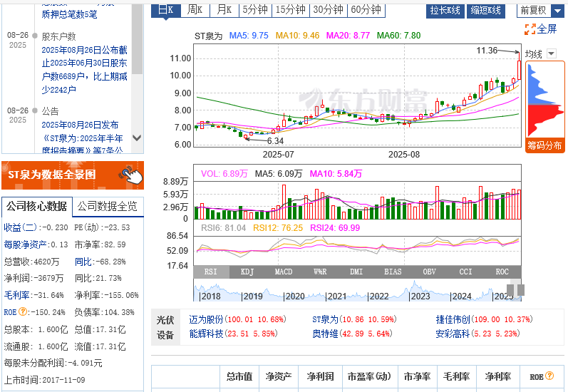
Task: Click the 拉长K线 button
Action: pyautogui.click(x=445, y=11)
